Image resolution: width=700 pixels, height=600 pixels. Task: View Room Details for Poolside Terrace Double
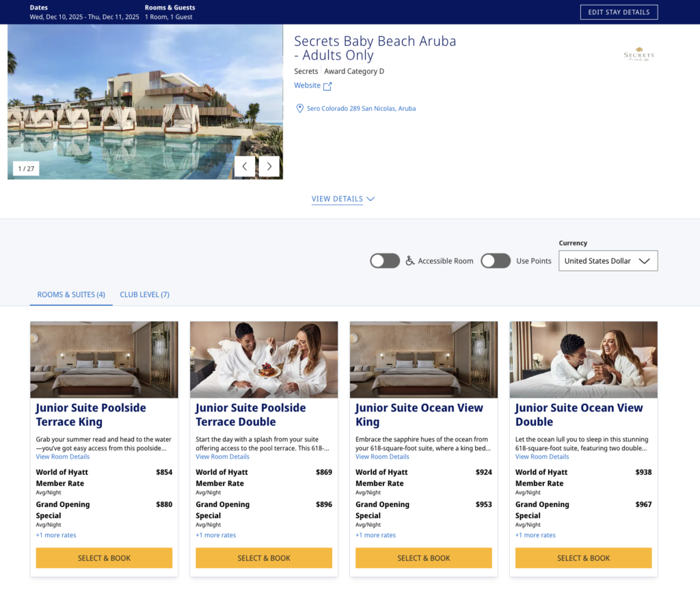click(222, 456)
